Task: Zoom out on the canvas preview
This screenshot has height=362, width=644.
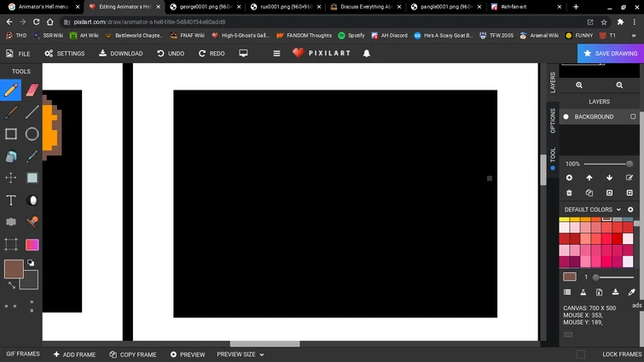Action: click(619, 85)
